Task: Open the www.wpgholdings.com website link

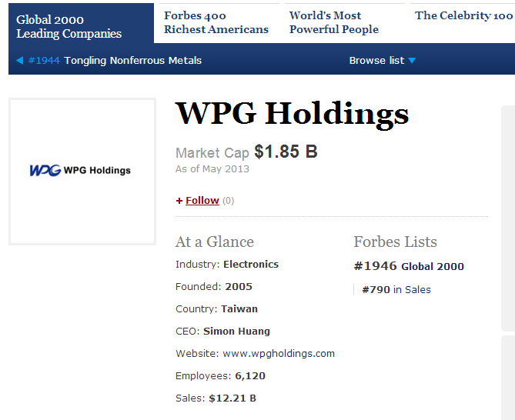Action: tap(279, 354)
